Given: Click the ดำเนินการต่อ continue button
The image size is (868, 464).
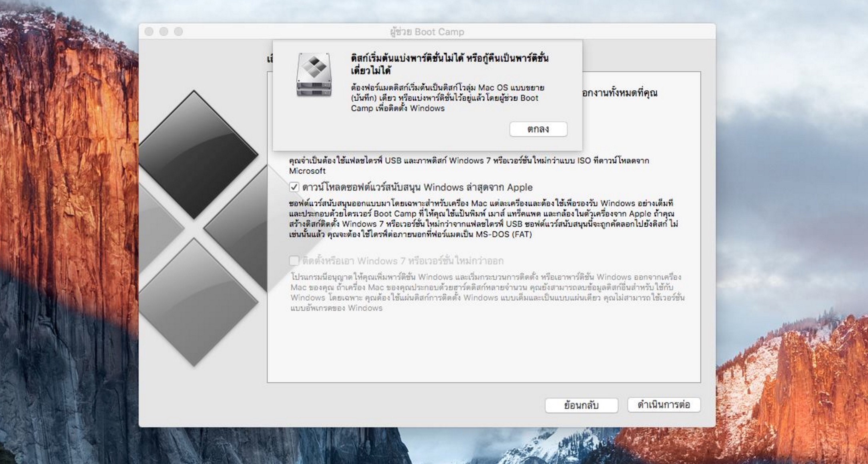Looking at the screenshot, I should (664, 405).
